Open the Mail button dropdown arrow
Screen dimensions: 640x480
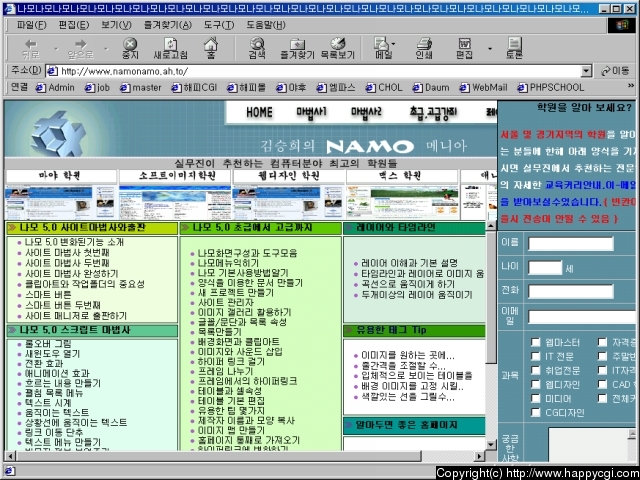coord(393,43)
